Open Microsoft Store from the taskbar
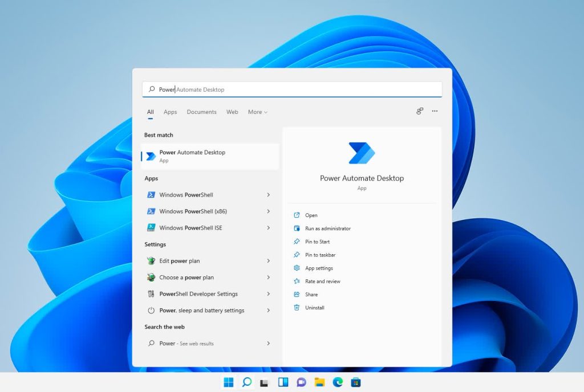 pos(356,382)
